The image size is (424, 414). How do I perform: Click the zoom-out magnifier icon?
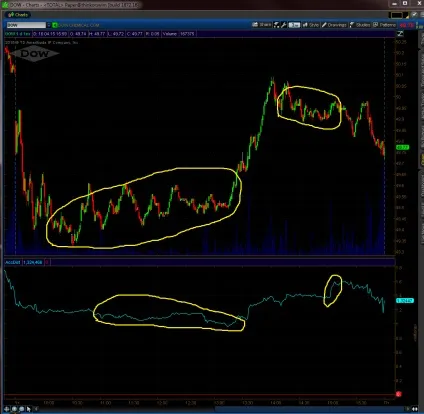22,409
